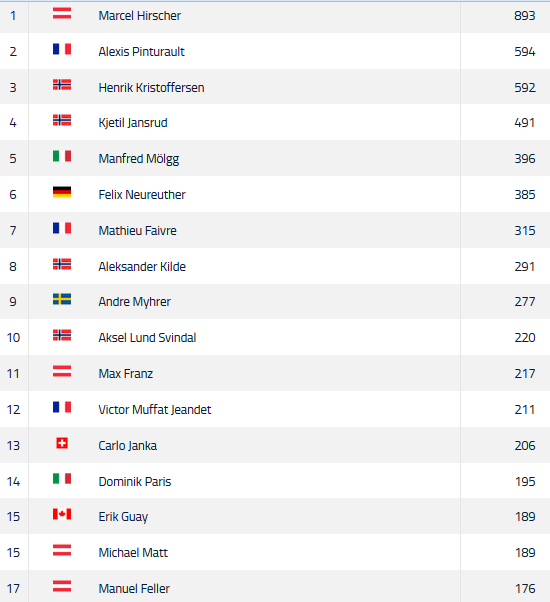Click Max Franz's name

click(126, 374)
